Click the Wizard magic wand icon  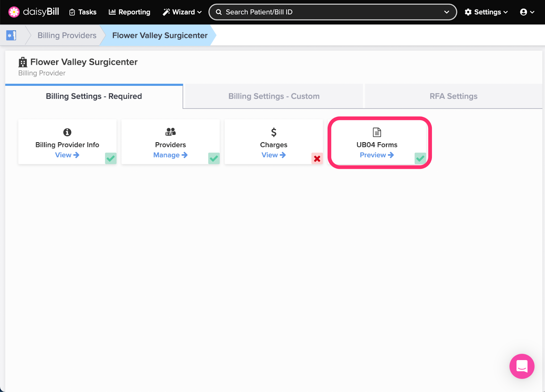166,12
